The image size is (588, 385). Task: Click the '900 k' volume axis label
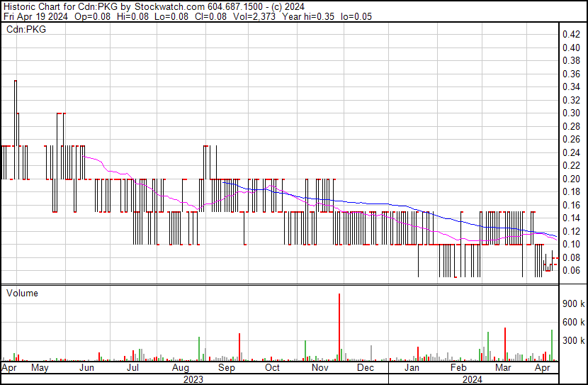[573, 303]
